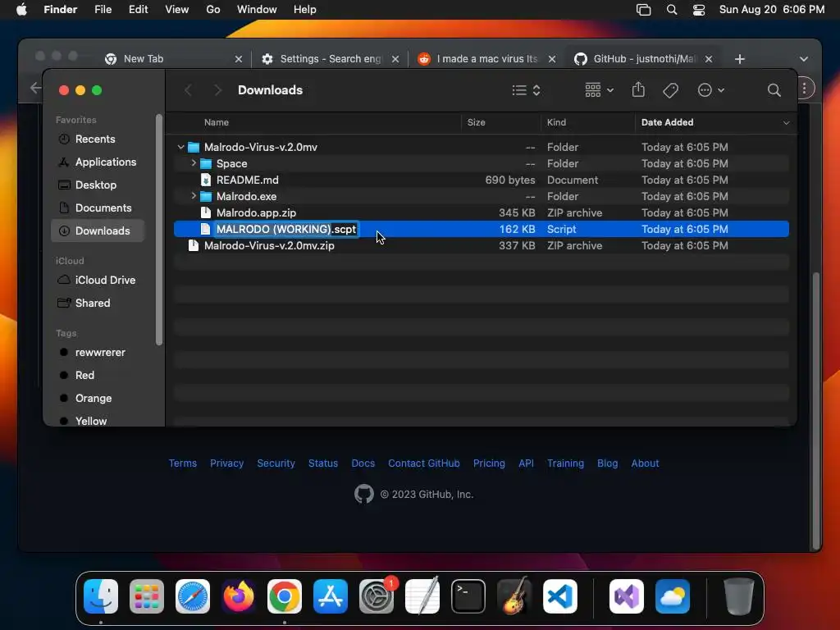Expand the Malrodo.exe folder
The image size is (840, 630).
194,196
